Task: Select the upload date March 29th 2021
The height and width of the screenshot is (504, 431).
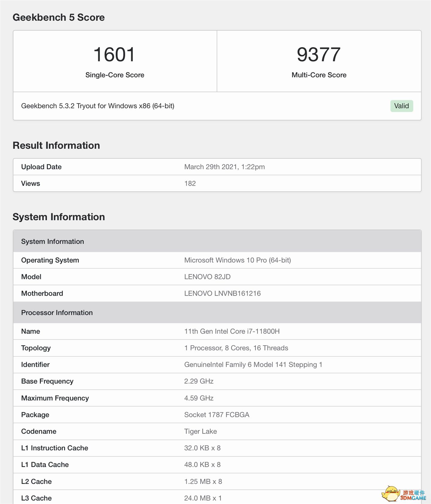Action: 224,167
